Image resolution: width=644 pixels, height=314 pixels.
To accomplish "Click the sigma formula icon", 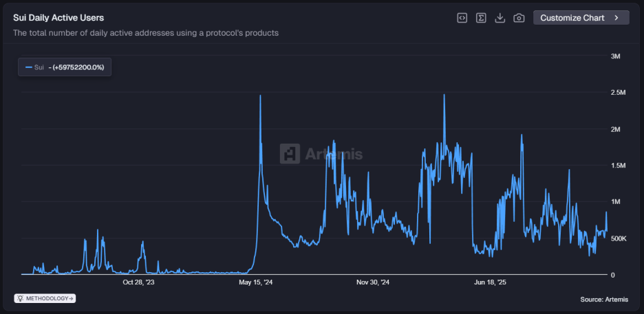I will pos(482,18).
